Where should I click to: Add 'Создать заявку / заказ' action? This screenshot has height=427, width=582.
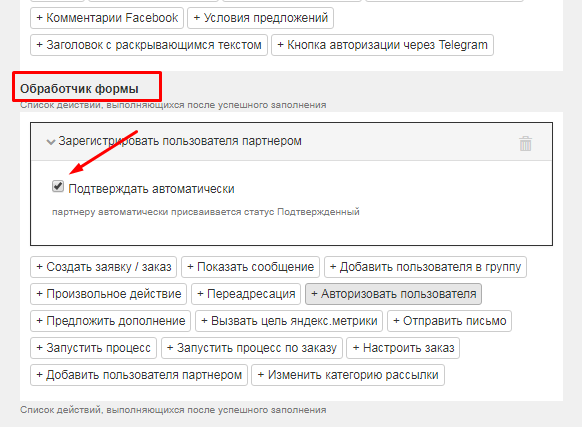point(104,267)
